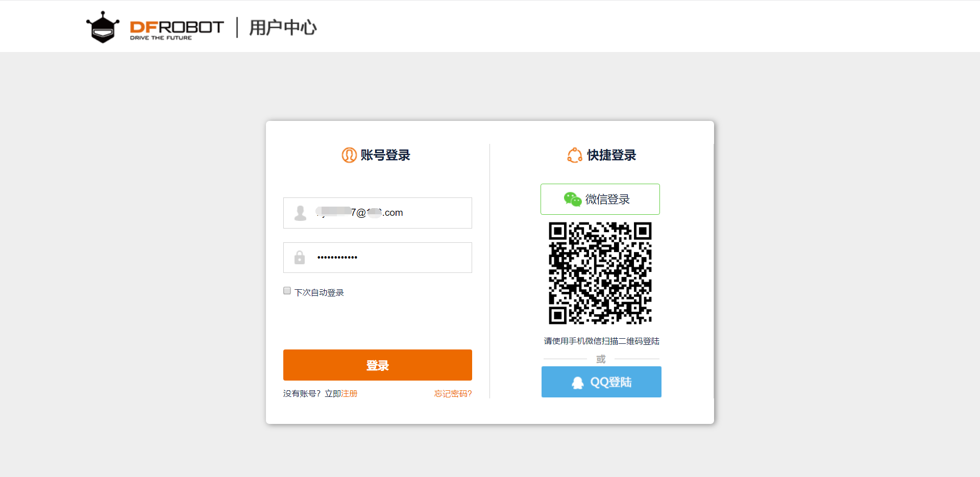Click the user silhouette icon in email field
Viewport: 980px width, 477px height.
301,213
